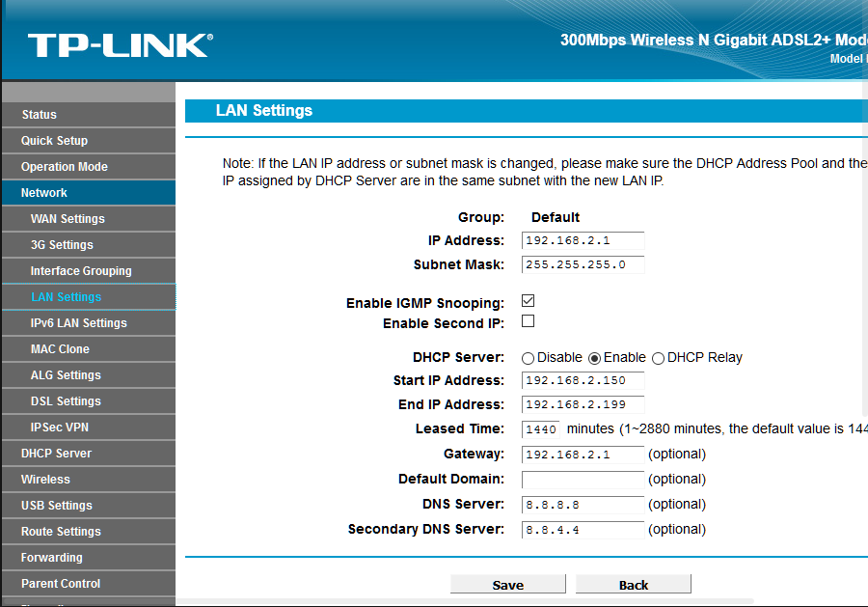868x607 pixels.
Task: Focus the Default Domain text box
Action: (583, 480)
